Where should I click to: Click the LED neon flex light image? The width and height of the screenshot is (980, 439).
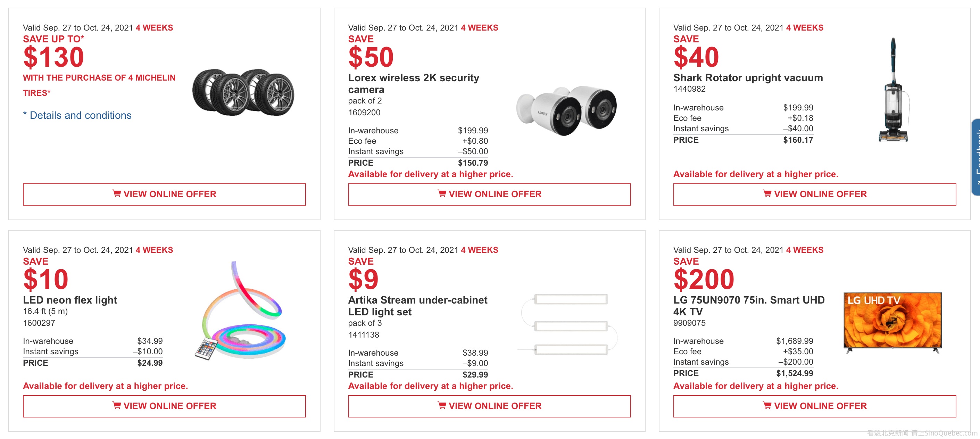(x=241, y=312)
